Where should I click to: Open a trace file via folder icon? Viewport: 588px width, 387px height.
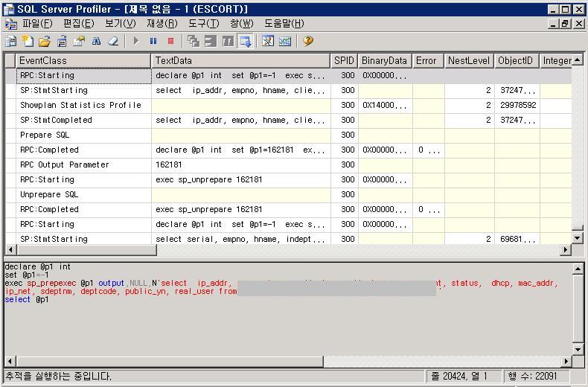click(45, 41)
